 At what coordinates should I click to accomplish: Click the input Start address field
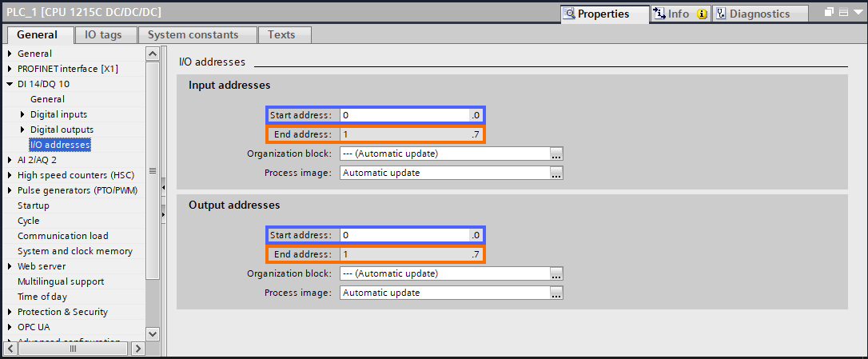[404, 115]
